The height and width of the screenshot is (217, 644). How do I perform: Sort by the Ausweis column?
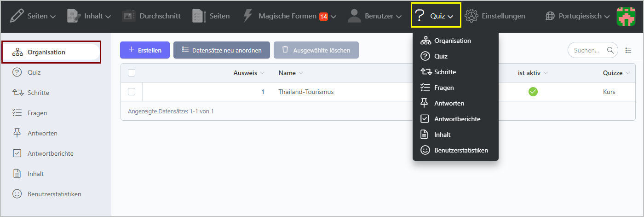(x=249, y=73)
